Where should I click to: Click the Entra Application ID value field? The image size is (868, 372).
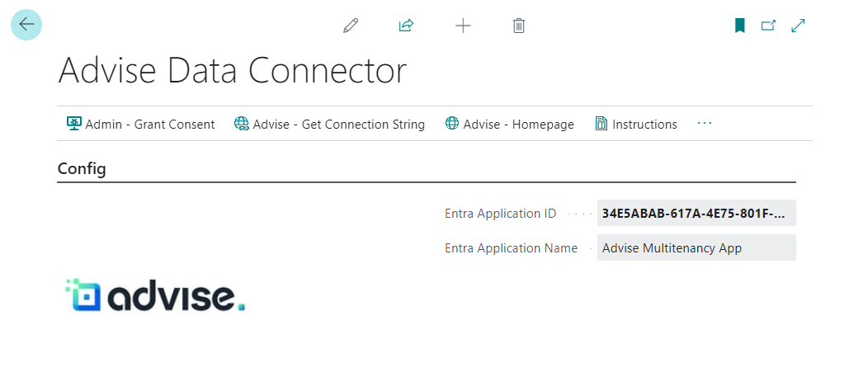696,214
